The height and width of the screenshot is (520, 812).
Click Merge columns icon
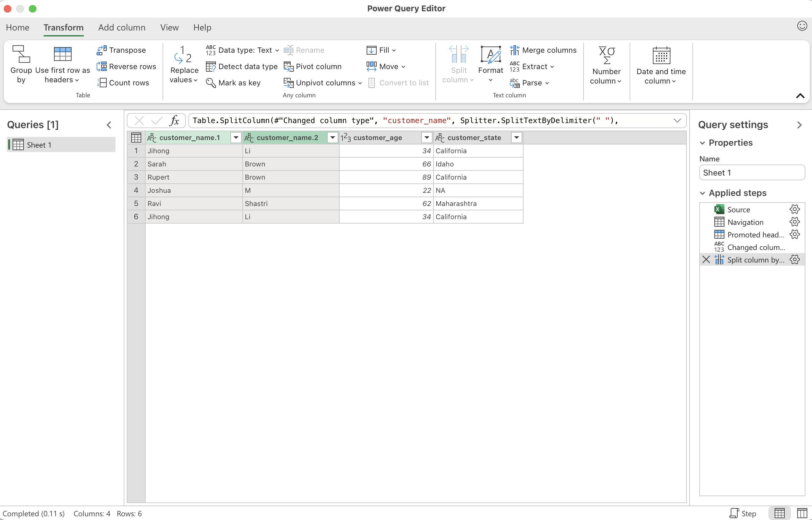click(x=514, y=50)
